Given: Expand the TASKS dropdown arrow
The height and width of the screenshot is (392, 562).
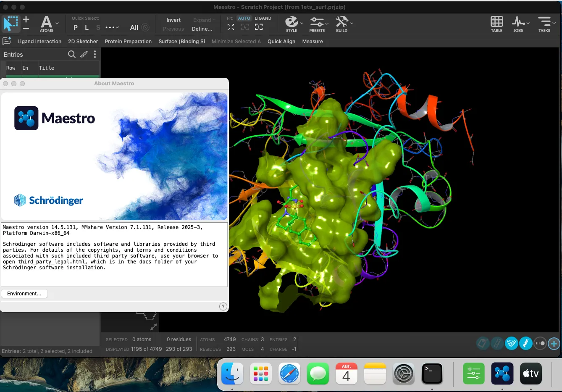Looking at the screenshot, I should point(554,23).
